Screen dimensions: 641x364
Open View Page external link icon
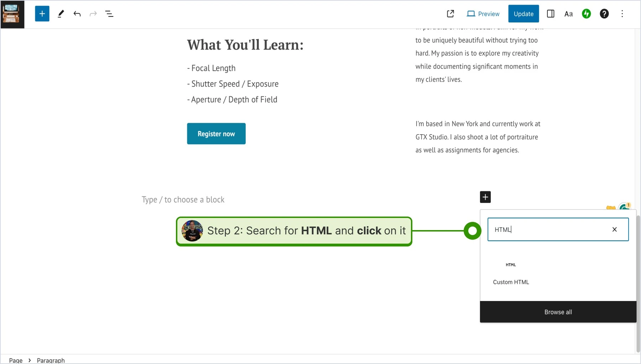(x=450, y=14)
